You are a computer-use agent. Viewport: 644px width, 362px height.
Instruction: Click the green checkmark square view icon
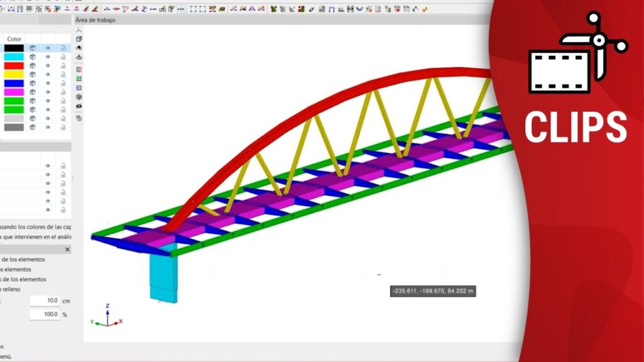tap(79, 79)
